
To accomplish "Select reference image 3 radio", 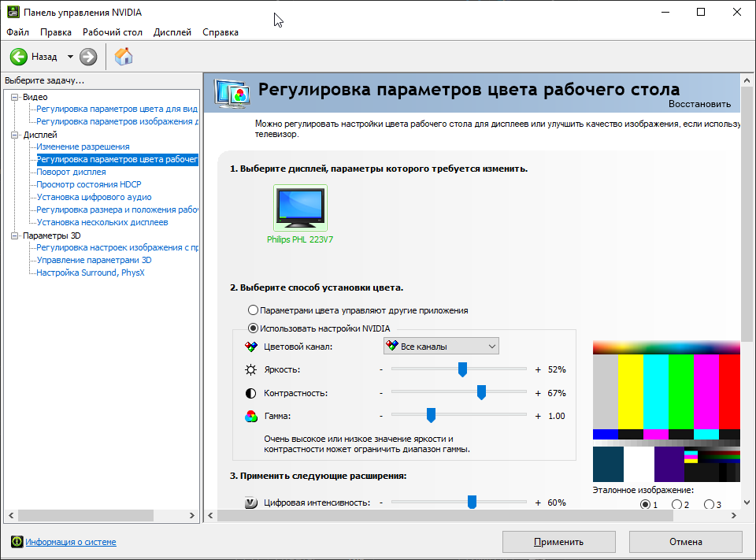I will (709, 505).
